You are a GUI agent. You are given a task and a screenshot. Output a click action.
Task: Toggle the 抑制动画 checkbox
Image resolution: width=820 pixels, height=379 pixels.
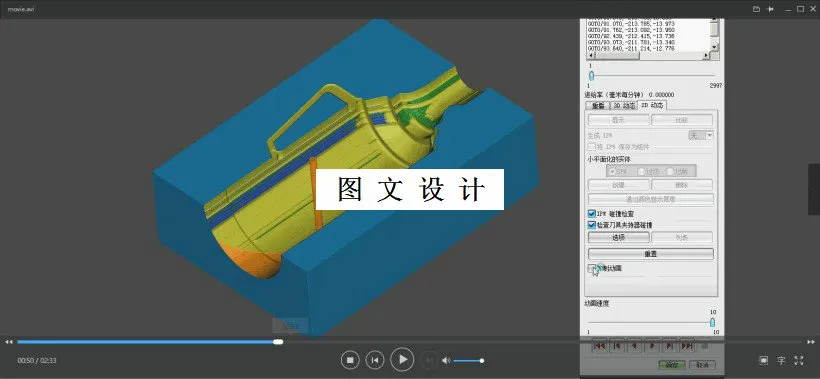pyautogui.click(x=591, y=268)
